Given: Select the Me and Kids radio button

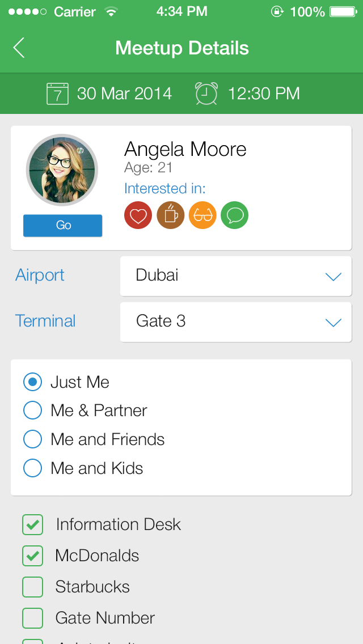Looking at the screenshot, I should 32,468.
